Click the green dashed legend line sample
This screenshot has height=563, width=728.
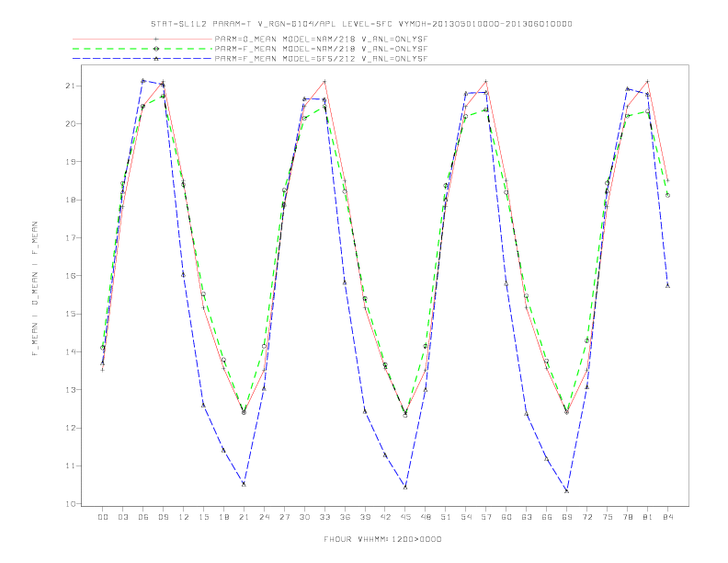(x=142, y=49)
